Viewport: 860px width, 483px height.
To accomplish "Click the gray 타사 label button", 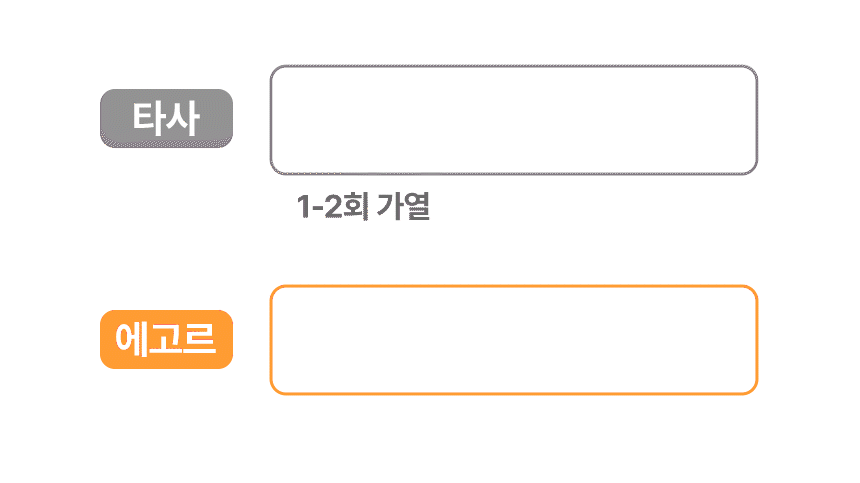I will [166, 119].
